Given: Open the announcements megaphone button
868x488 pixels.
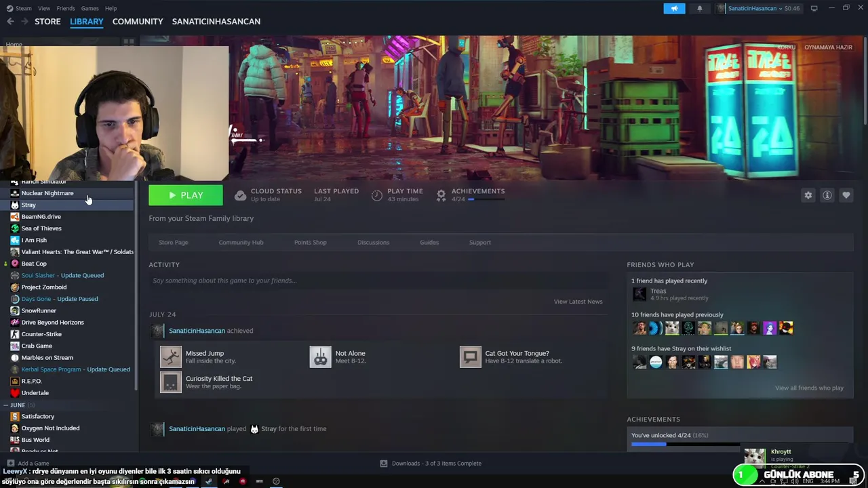Looking at the screenshot, I should point(674,8).
